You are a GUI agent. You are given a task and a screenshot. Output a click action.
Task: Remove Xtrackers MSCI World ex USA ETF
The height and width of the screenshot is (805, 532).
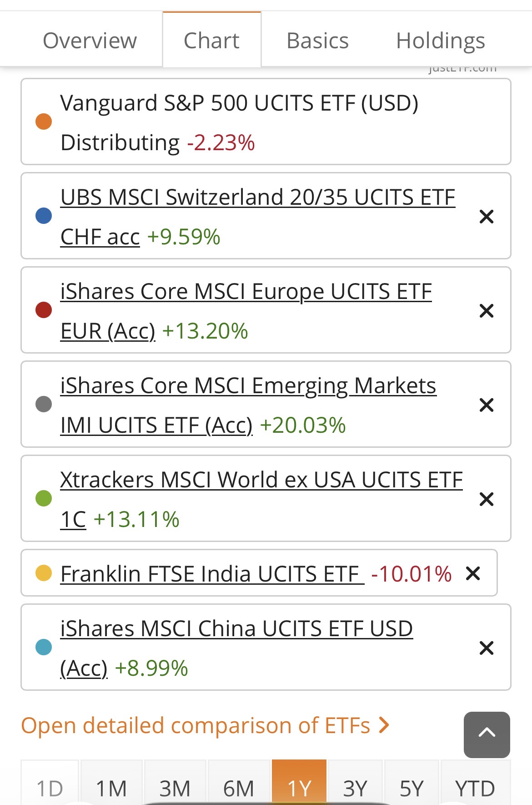486,499
